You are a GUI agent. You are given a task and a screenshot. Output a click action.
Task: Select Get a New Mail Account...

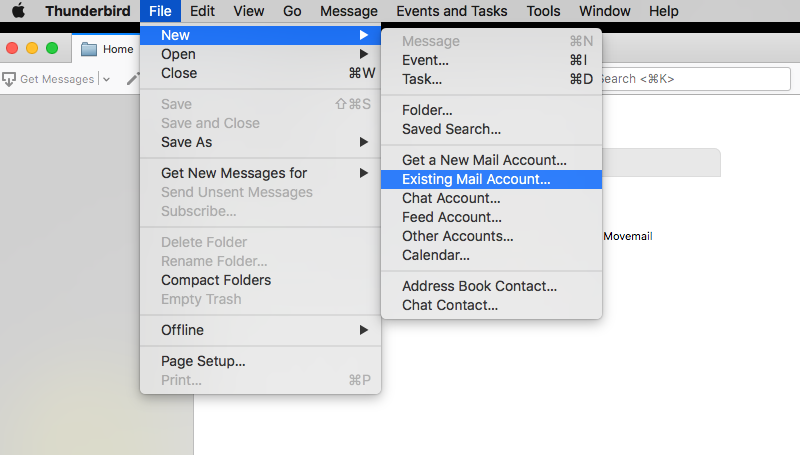tap(491, 160)
